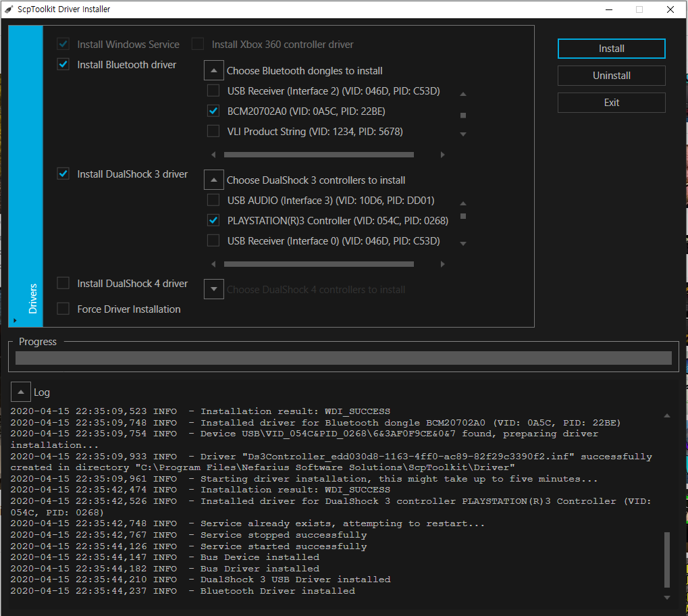The width and height of the screenshot is (688, 616).
Task: Click down arrow of Bluetooth list scrollbar
Action: tap(463, 134)
